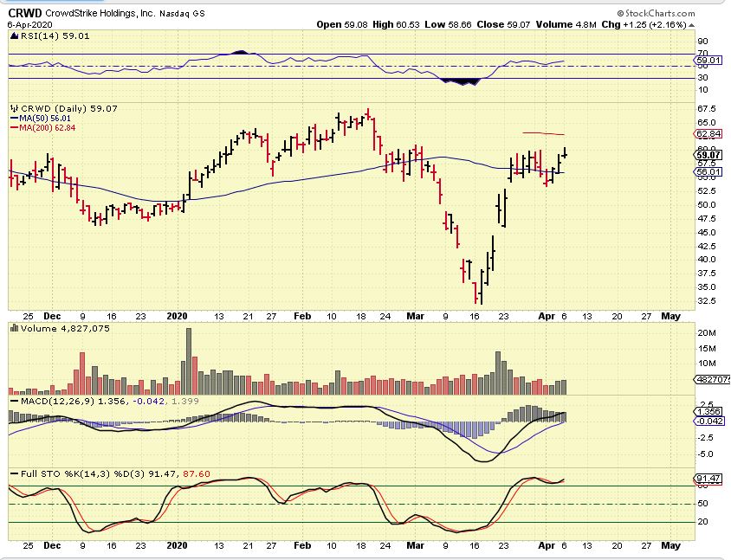Click the Nasdaq GS exchange label
Viewport: 731px width, 560px height.
(x=182, y=14)
